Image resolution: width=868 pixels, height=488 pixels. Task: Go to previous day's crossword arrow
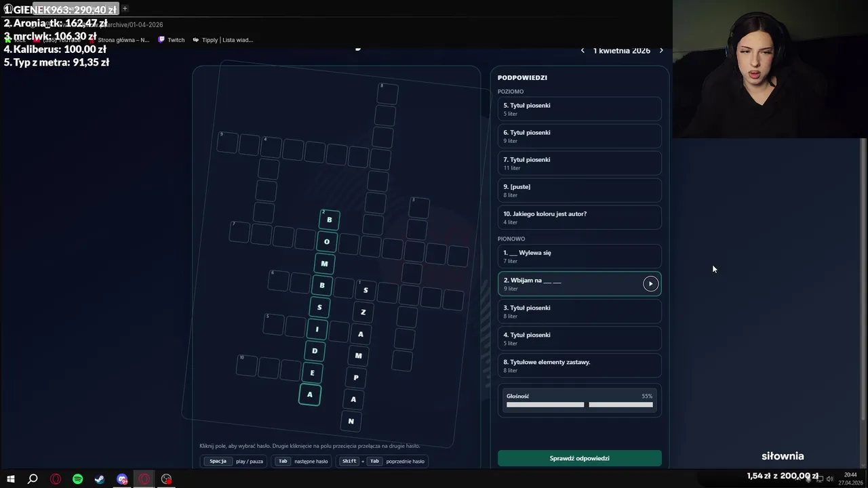(583, 51)
